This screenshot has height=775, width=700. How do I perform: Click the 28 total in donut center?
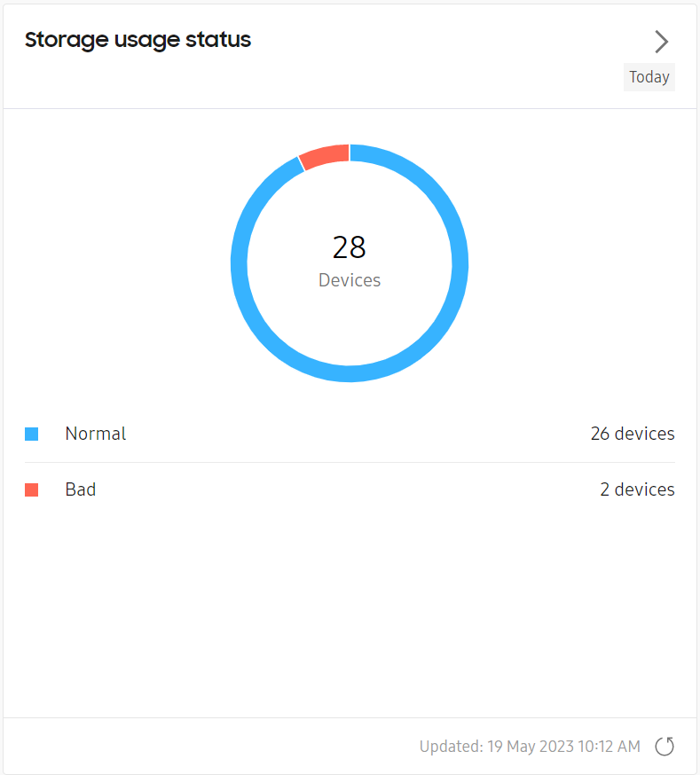click(x=349, y=247)
